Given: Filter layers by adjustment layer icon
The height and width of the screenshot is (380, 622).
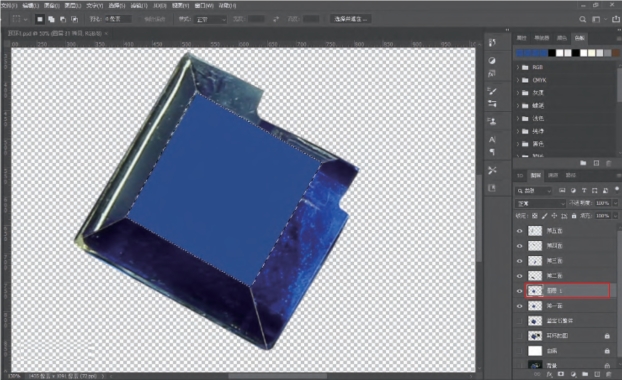Looking at the screenshot, I should pyautogui.click(x=573, y=190).
